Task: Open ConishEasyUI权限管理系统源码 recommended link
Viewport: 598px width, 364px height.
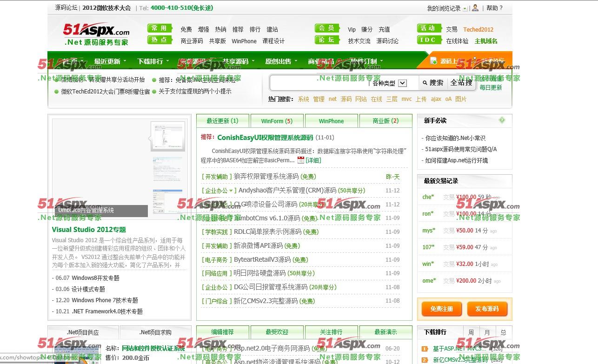Action: pyautogui.click(x=265, y=138)
